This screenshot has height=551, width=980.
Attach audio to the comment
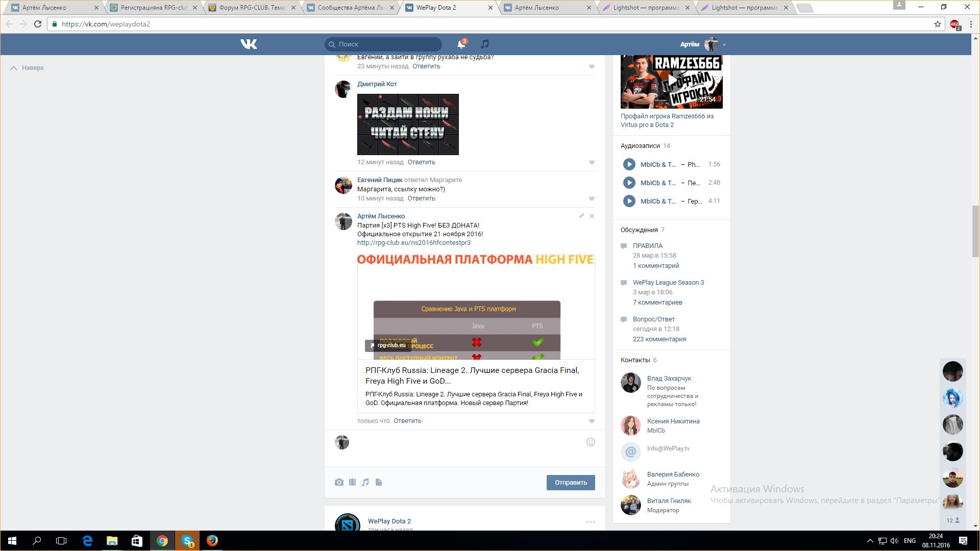[x=365, y=482]
